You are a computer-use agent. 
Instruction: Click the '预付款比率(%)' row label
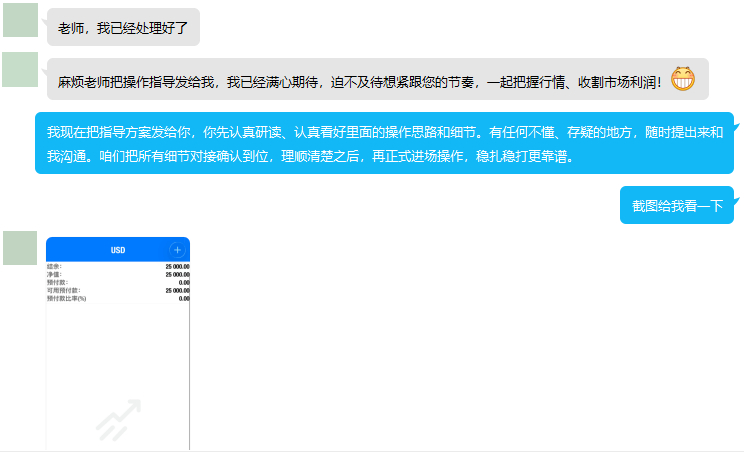coord(66,298)
